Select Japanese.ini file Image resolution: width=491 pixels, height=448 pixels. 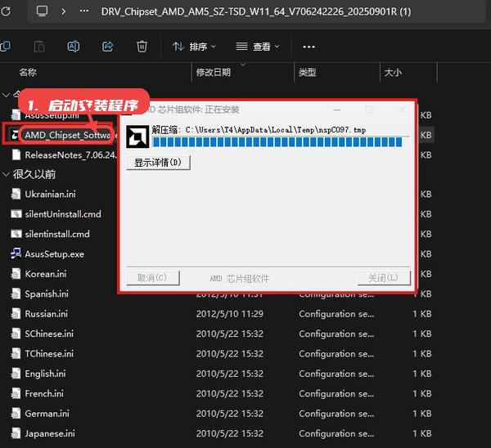tap(50, 433)
